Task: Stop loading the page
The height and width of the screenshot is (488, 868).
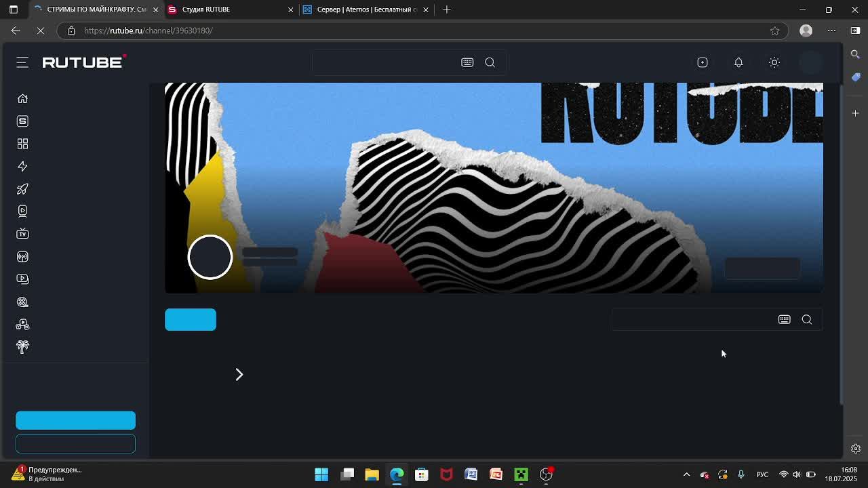Action: (40, 30)
